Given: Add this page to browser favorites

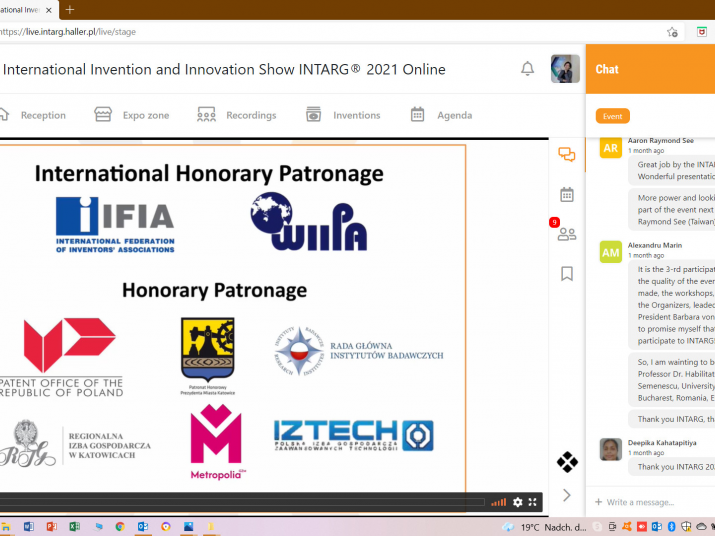Looking at the screenshot, I should click(672, 32).
